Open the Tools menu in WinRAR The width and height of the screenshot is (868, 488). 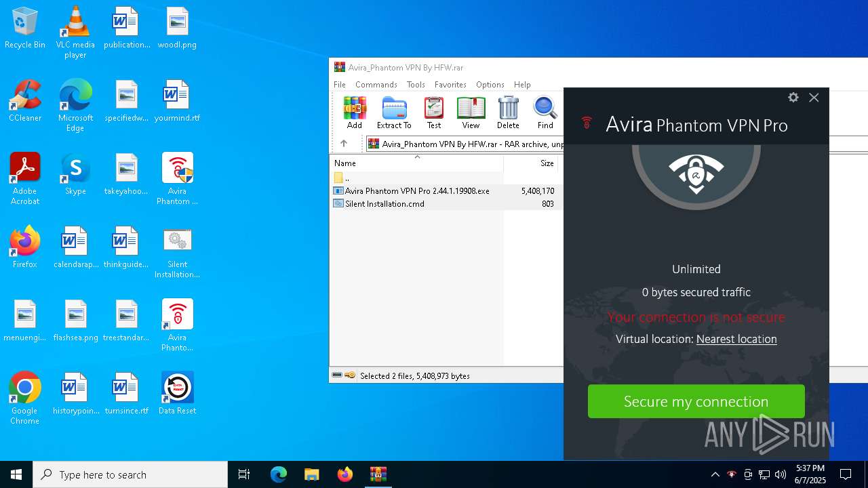tap(416, 85)
